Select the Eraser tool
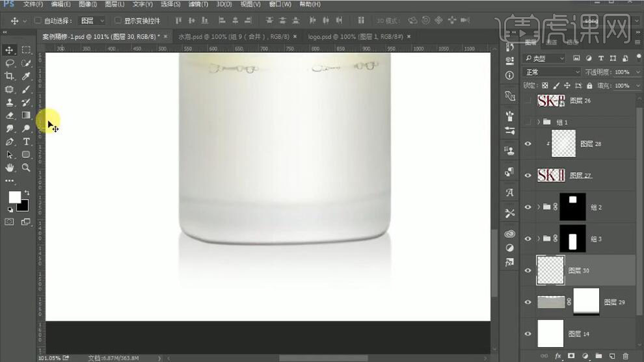 click(9, 116)
